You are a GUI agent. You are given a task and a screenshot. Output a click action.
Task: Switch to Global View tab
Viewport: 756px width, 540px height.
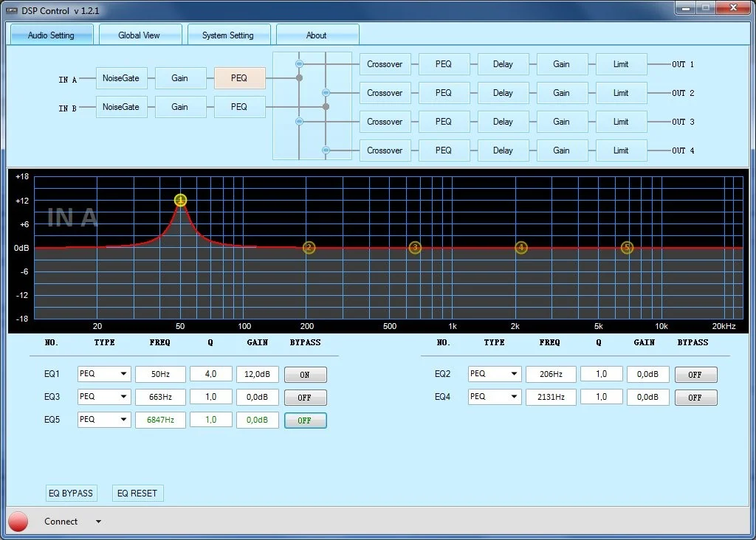pos(139,35)
